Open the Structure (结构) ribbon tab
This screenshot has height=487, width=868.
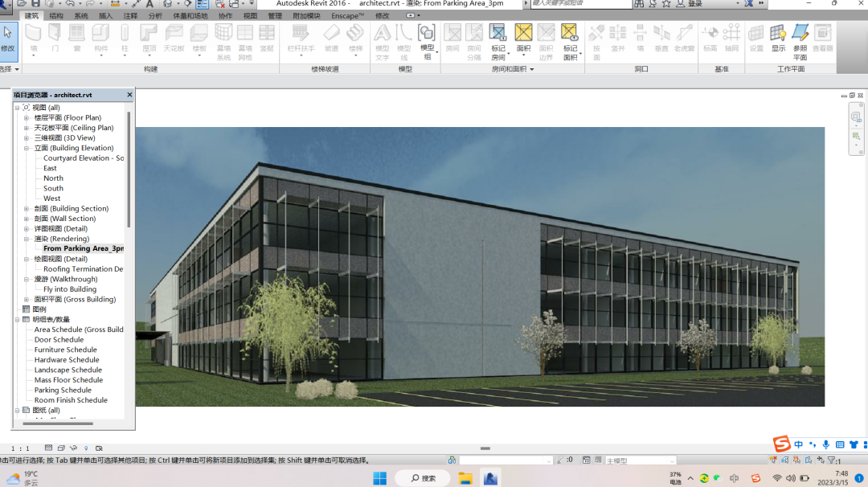pyautogui.click(x=56, y=15)
